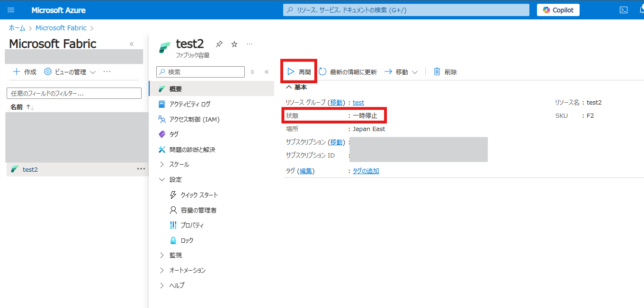
Task: Click the Japan East location value
Action: click(369, 129)
